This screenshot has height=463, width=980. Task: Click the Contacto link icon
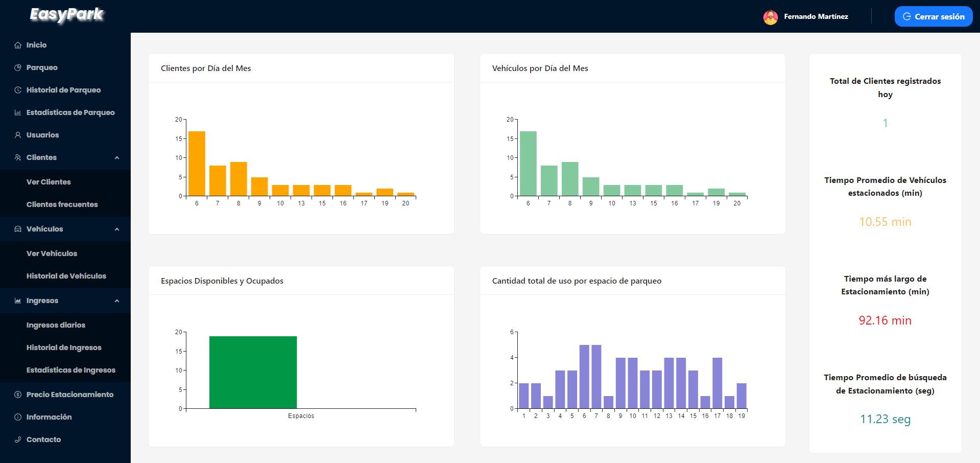(x=18, y=439)
